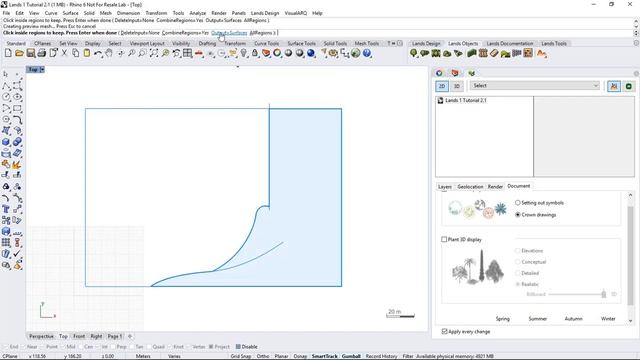Click the Zoom Extents icon
640x360 pixels.
click(154, 53)
